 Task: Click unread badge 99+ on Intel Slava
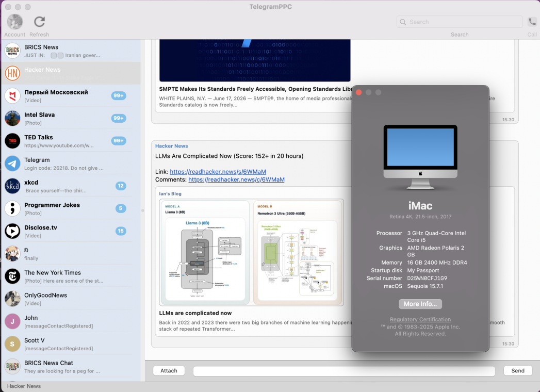[x=119, y=118]
